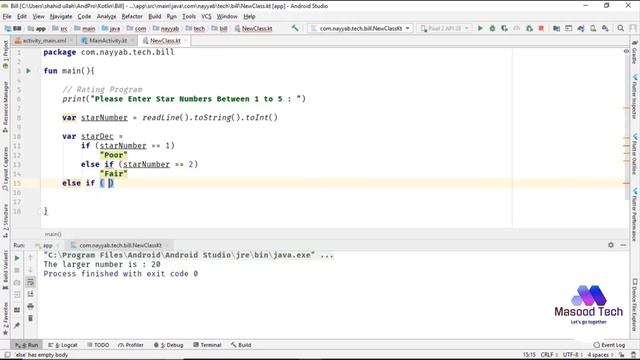Switch to activity_main.xml editor tab
640x360 pixels.
pyautogui.click(x=44, y=40)
